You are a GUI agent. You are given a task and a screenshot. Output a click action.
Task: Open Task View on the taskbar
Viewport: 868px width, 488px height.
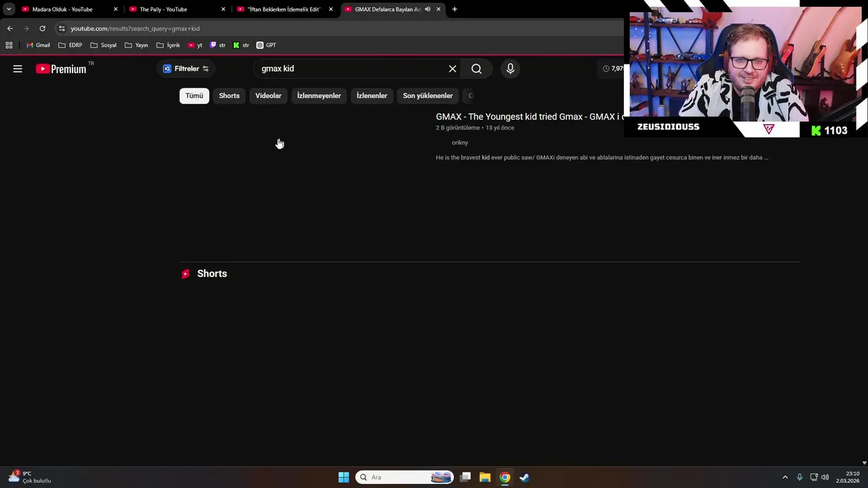[x=465, y=477]
